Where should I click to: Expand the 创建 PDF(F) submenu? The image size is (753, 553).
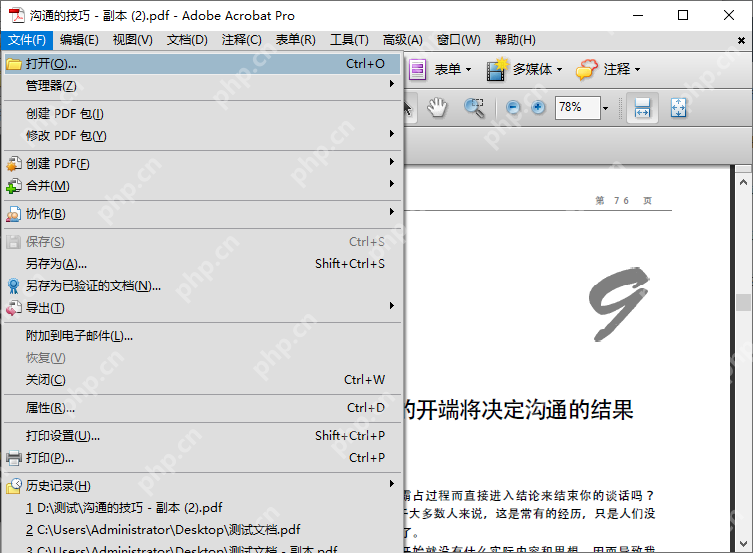pyautogui.click(x=202, y=164)
